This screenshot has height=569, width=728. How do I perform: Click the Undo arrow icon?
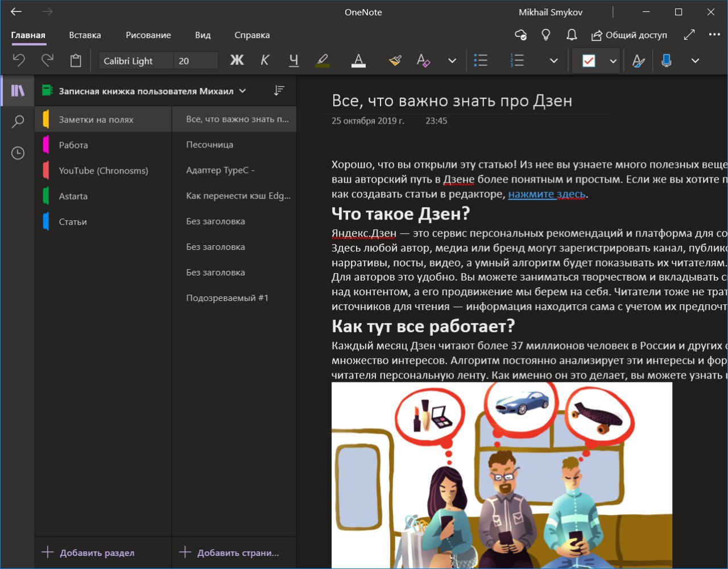[19, 60]
